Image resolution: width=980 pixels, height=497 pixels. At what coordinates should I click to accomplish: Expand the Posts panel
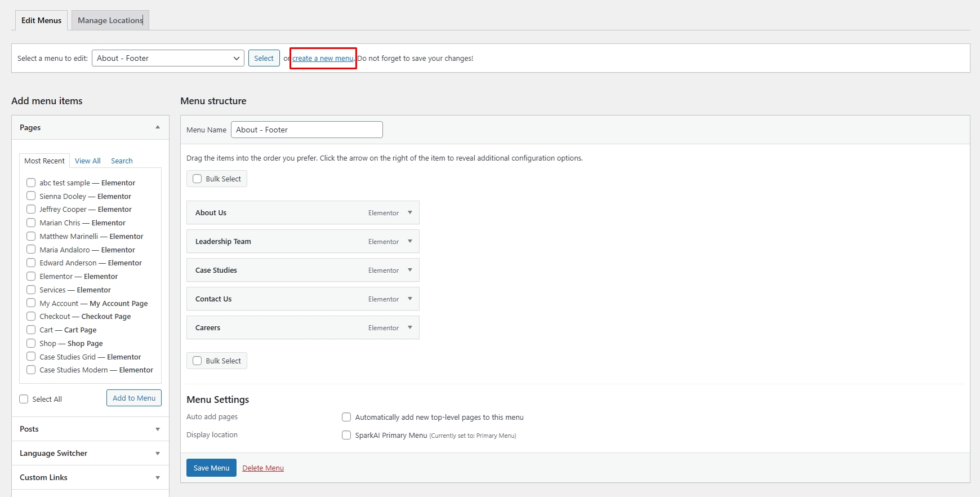tap(158, 429)
